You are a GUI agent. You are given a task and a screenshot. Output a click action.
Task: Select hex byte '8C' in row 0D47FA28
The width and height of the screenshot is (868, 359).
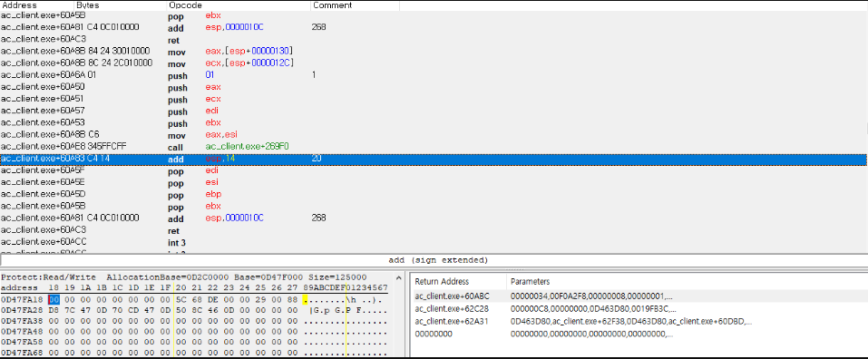click(x=197, y=310)
